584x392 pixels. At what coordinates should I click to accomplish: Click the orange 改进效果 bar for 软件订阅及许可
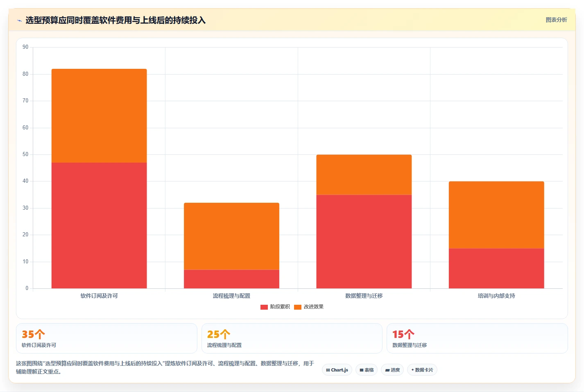[x=99, y=116]
